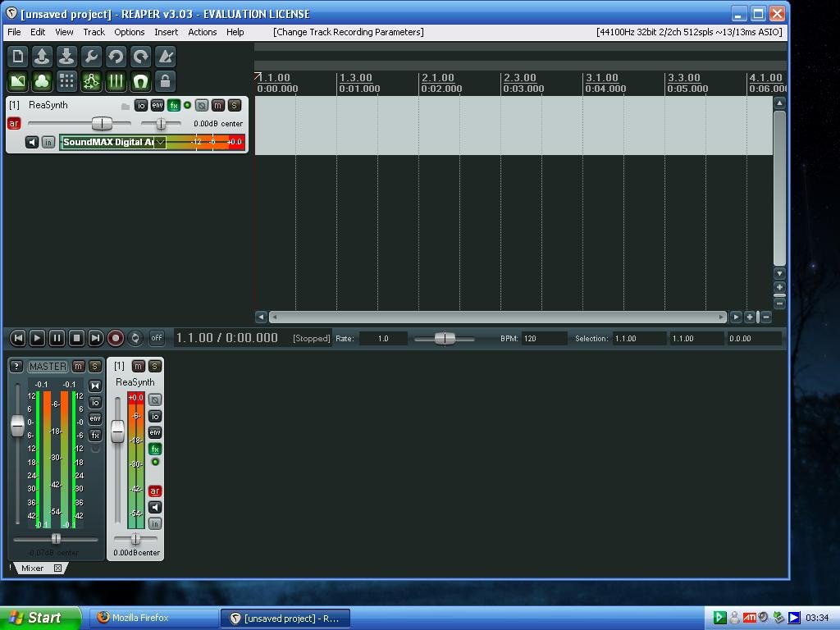Toggle item grouping clover icon

point(42,81)
